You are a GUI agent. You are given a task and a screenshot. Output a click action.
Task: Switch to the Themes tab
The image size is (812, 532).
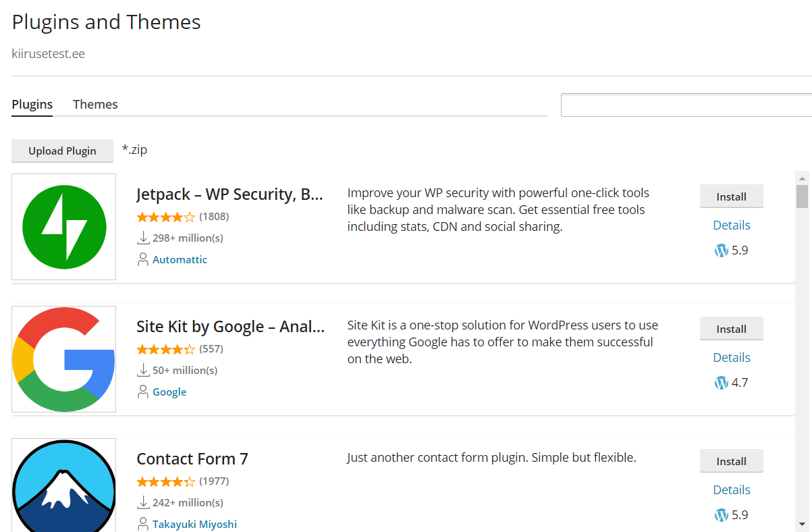tap(95, 104)
